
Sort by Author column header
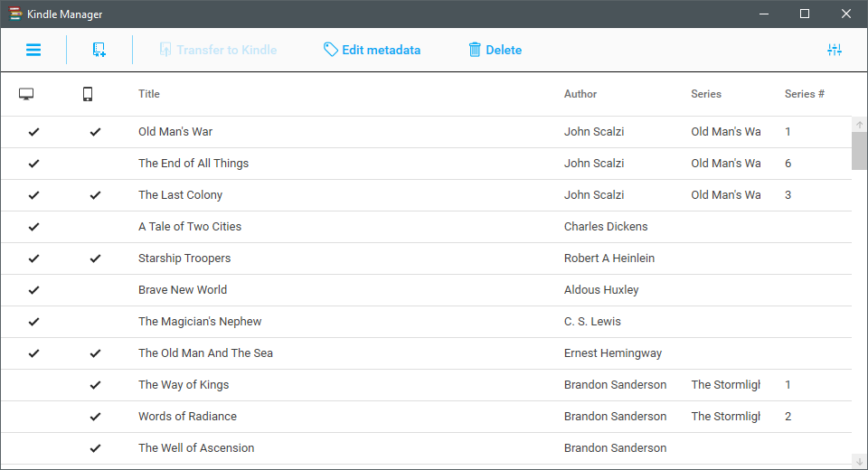coord(580,94)
